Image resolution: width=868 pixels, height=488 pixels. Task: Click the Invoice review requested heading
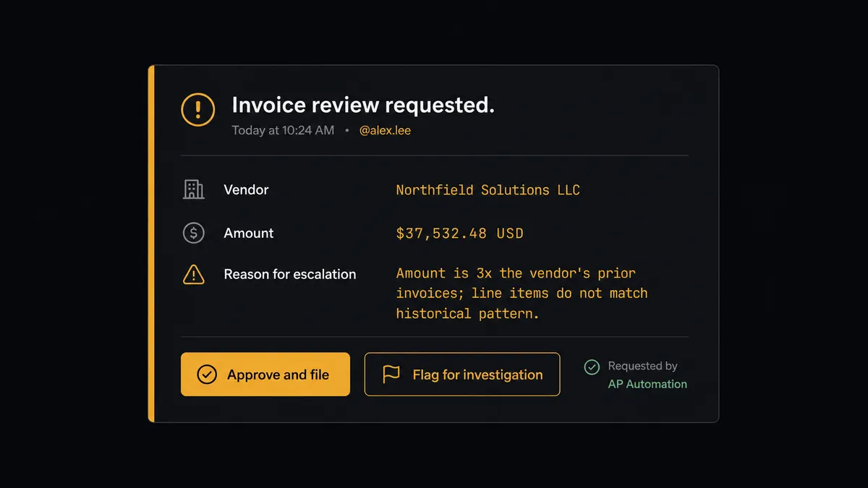click(363, 105)
